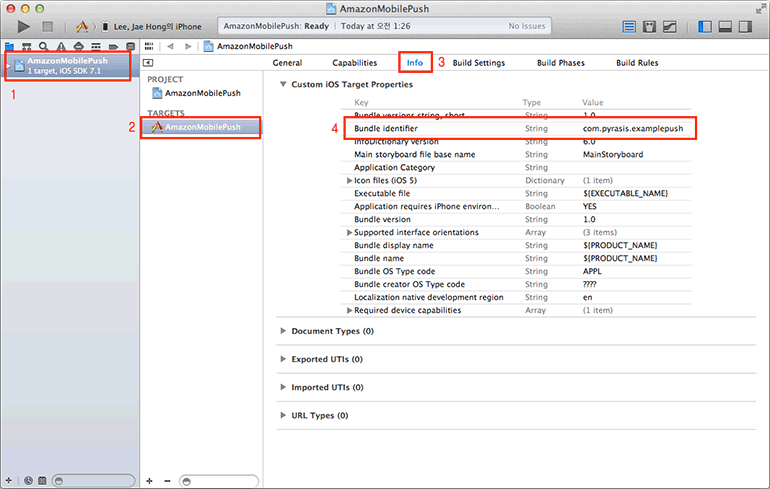Viewport: 770px width, 489px height.
Task: Toggle the bottom Debug area
Action: coord(726,25)
